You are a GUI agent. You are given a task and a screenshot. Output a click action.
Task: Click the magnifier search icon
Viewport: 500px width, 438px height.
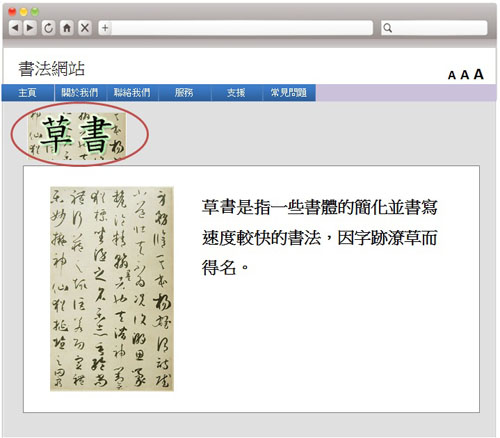tap(388, 28)
